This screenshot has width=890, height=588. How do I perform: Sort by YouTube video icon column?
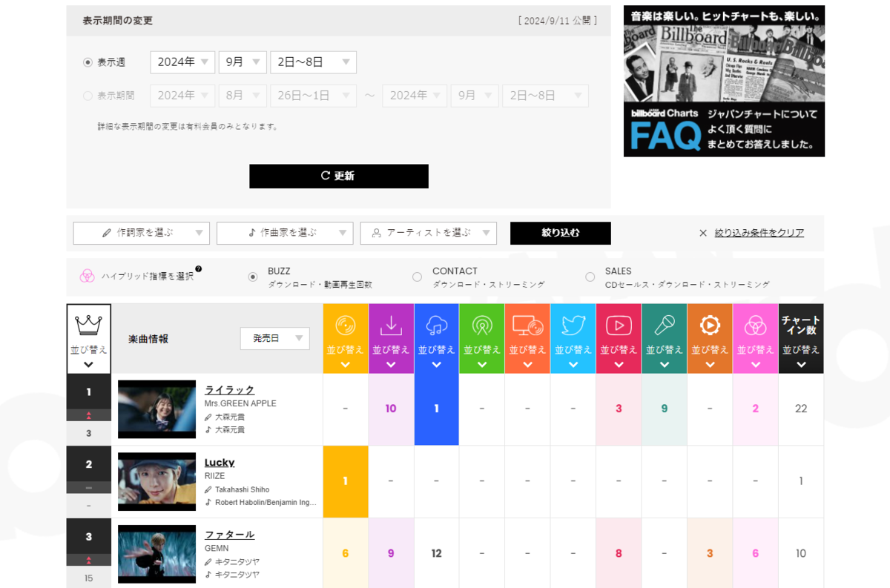[619, 339]
